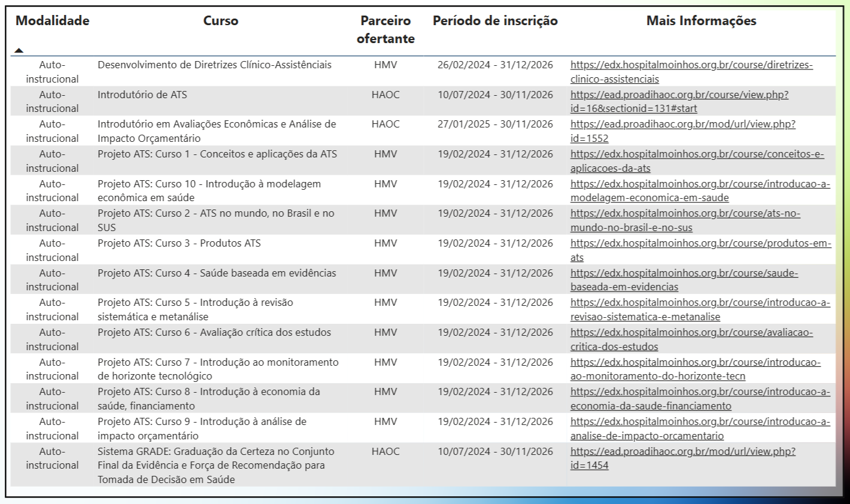Image resolution: width=850 pixels, height=504 pixels.
Task: Open the HAOC link with id=1552
Action: (x=683, y=131)
